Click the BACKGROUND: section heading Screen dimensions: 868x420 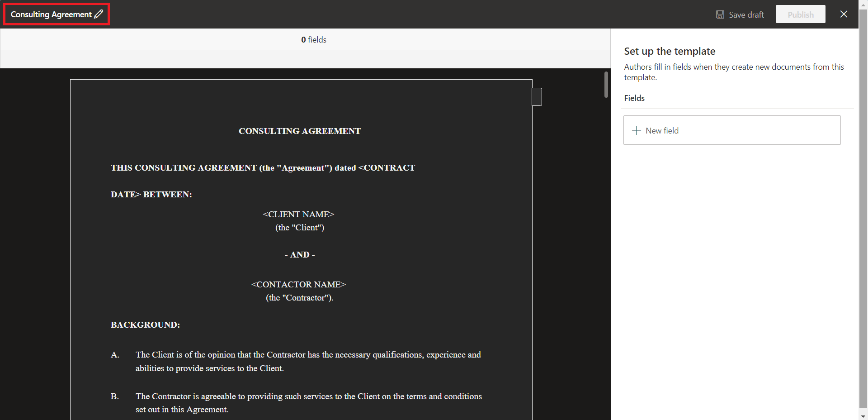[145, 325]
